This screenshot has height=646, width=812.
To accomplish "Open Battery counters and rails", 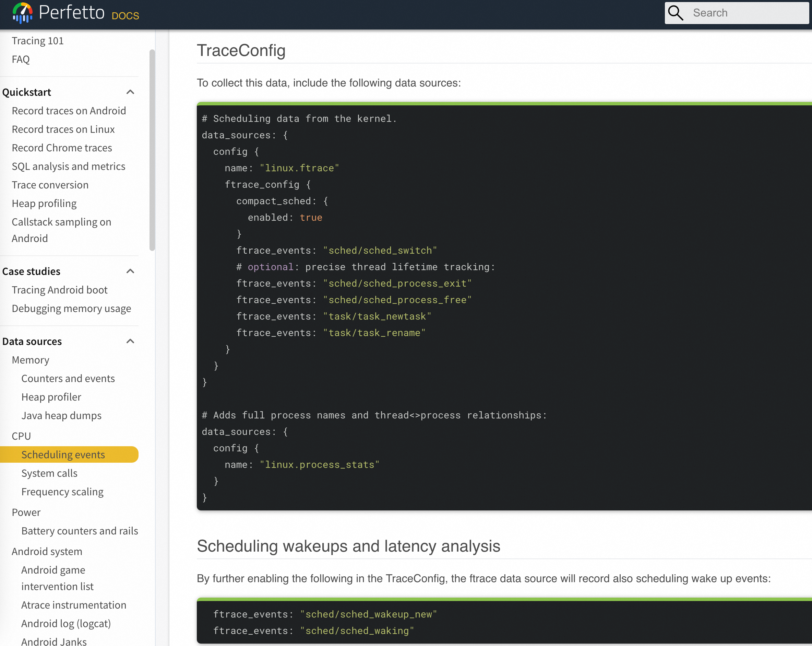I will (80, 531).
